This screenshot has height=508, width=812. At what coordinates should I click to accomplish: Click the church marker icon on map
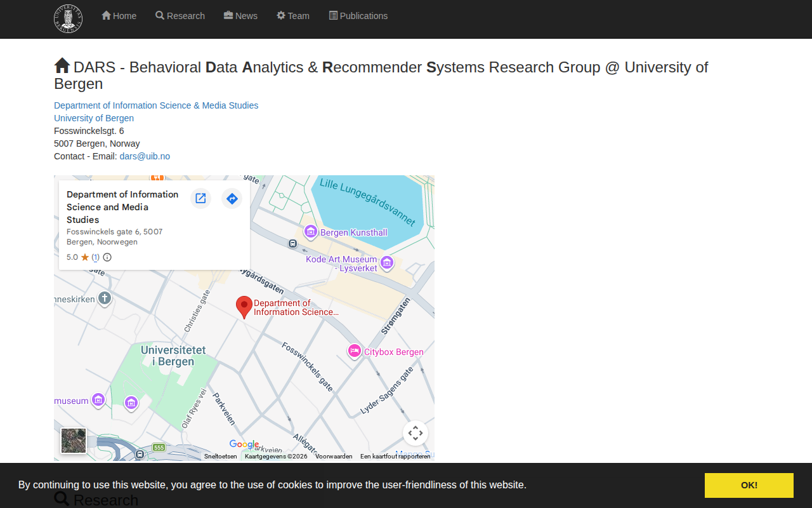point(105,298)
